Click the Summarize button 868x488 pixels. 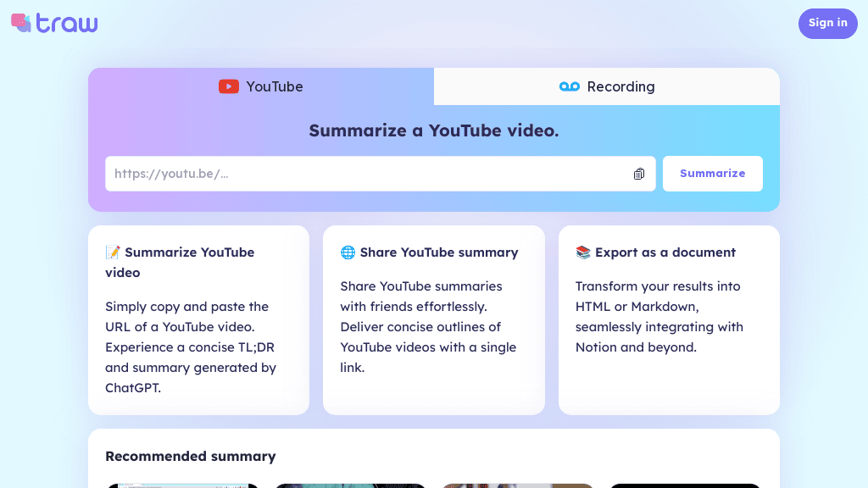(x=712, y=173)
